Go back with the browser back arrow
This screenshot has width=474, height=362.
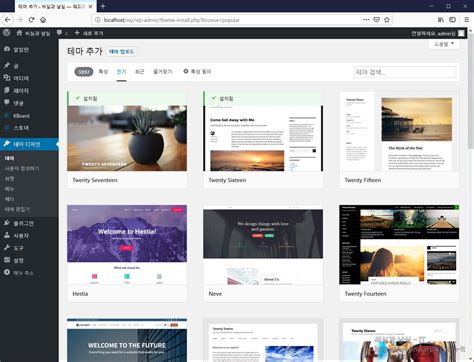tap(7, 20)
